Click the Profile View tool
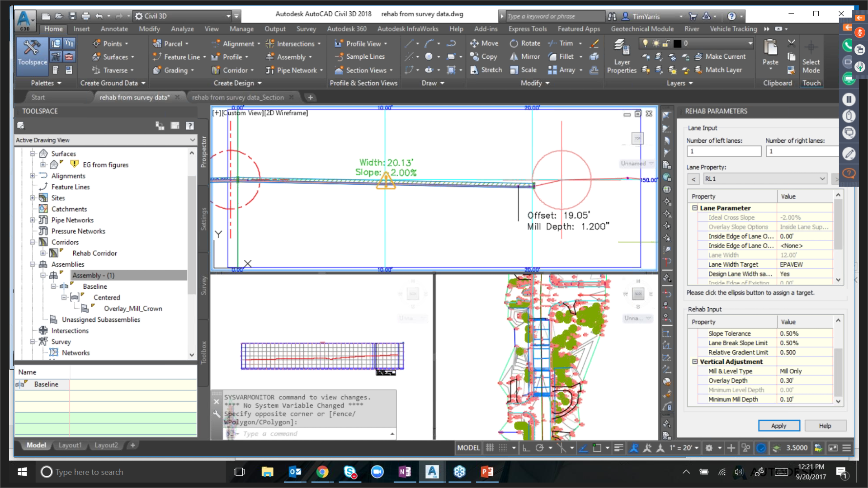The height and width of the screenshot is (488, 868). pos(361,44)
